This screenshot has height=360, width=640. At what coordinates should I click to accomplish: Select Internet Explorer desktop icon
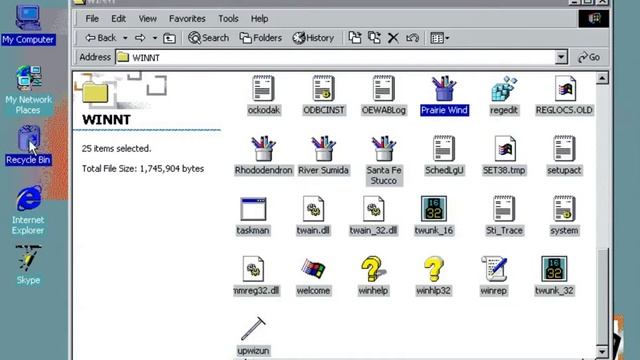click(28, 210)
